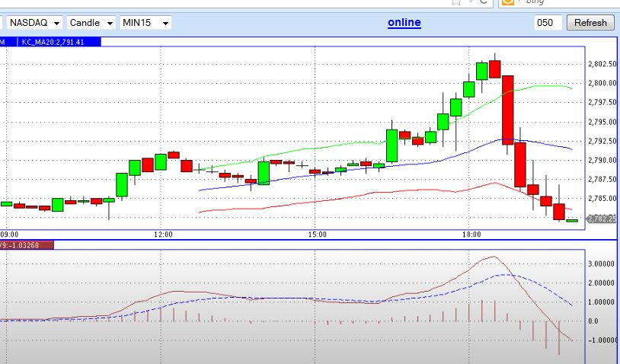Viewport: 620px width, 364px height.
Task: Click the 12:00 time axis label
Action: click(x=163, y=235)
